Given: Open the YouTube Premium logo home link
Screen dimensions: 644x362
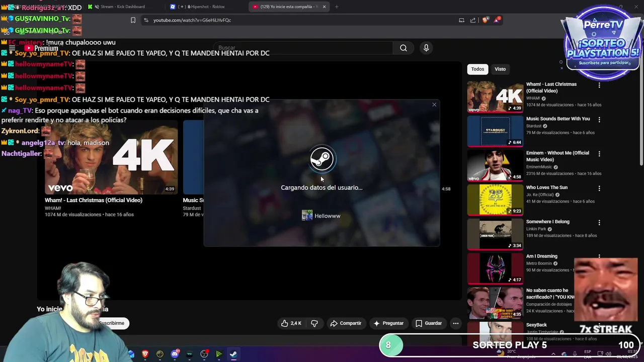Looking at the screenshot, I should pyautogui.click(x=42, y=48).
